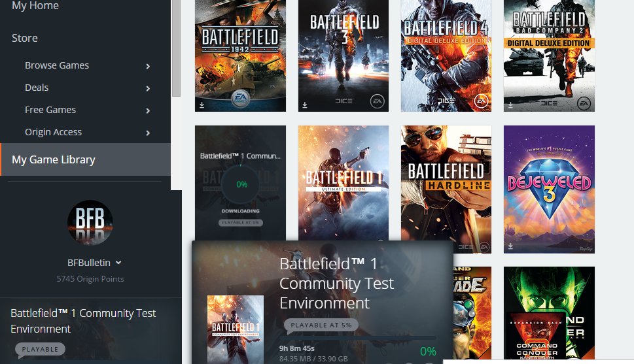Open Command & Conquer Kane's Wrath tile

(549, 313)
